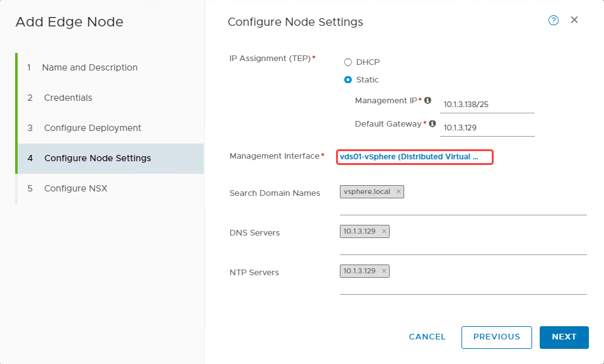
Task: Click PREVIOUS to return a step
Action: pyautogui.click(x=496, y=337)
